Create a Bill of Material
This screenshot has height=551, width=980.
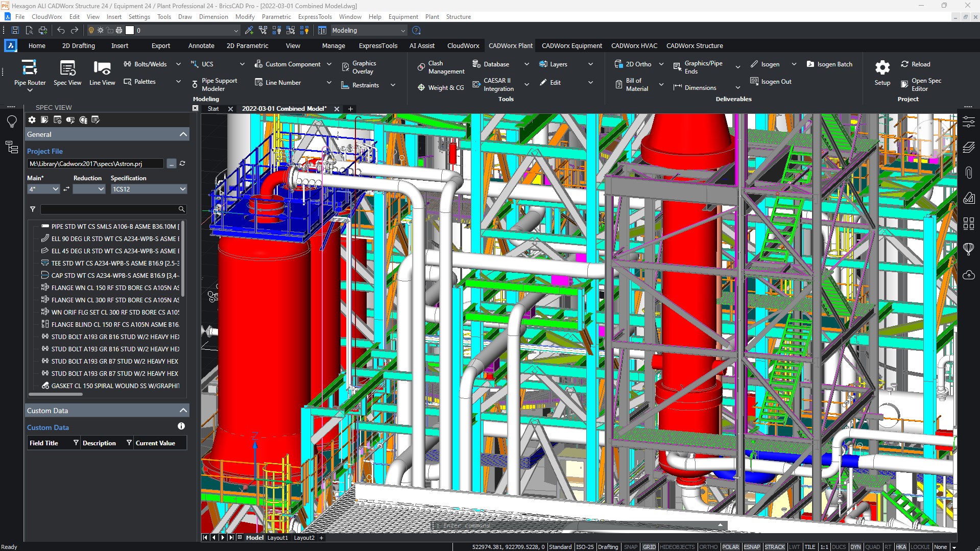[x=632, y=84]
